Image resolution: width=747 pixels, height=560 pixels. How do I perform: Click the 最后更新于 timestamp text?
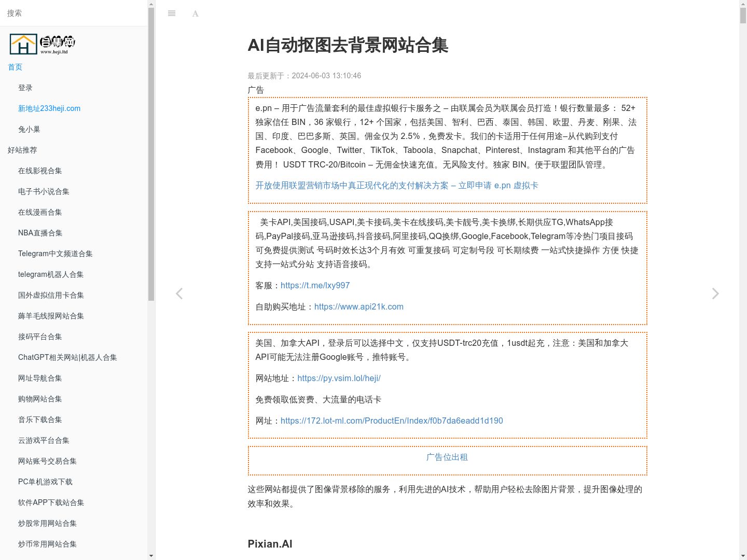304,76
